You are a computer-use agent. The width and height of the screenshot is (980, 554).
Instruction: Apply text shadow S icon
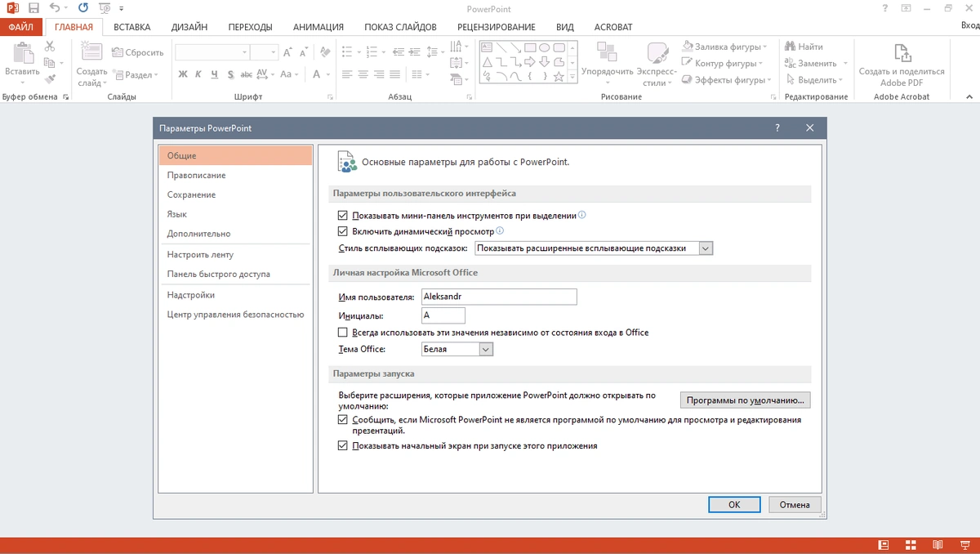point(231,74)
